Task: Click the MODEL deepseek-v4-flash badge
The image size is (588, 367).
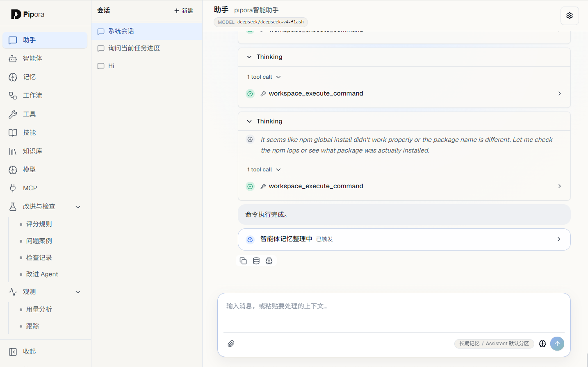Action: pos(261,22)
